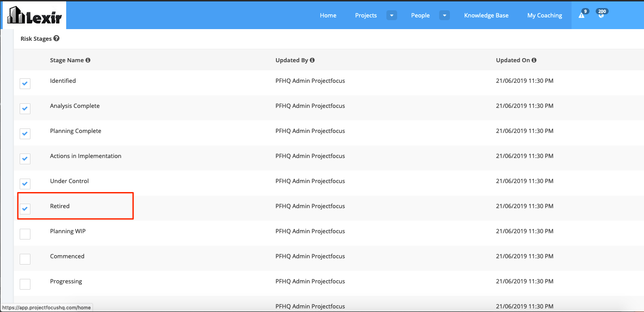This screenshot has height=312, width=644.
Task: Go to the Home menu item
Action: point(328,15)
